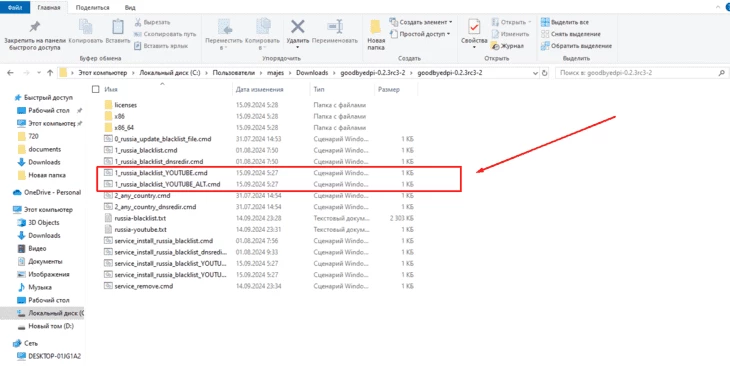Click the Переименовать icon
730x366 pixels.
[335, 27]
